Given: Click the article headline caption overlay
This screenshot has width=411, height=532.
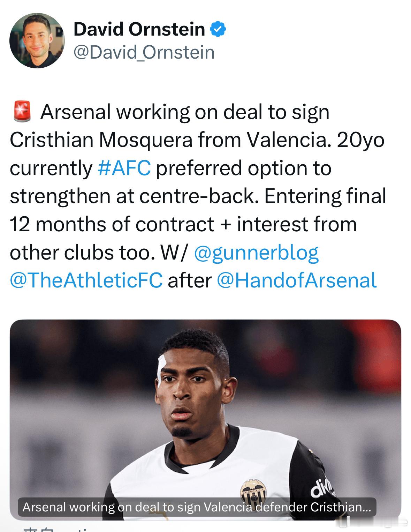Looking at the screenshot, I should 197,507.
